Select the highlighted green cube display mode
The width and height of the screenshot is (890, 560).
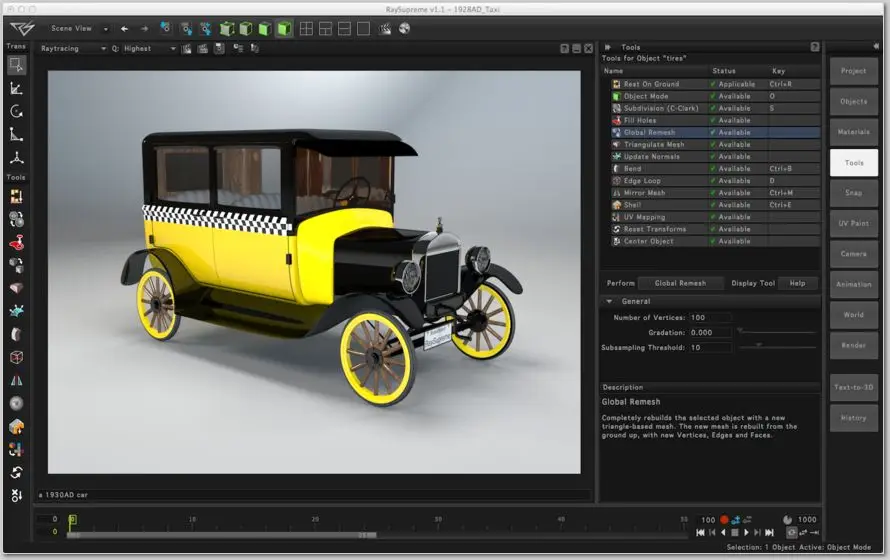click(x=284, y=28)
